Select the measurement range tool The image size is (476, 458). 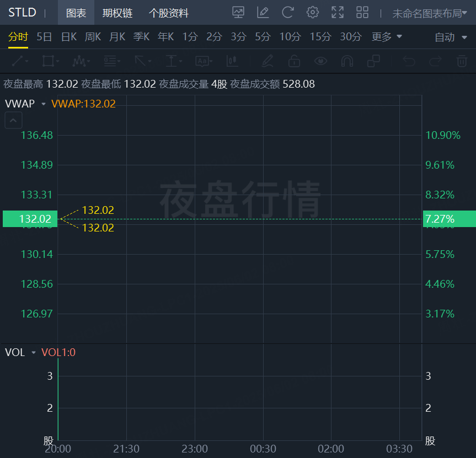pos(171,61)
